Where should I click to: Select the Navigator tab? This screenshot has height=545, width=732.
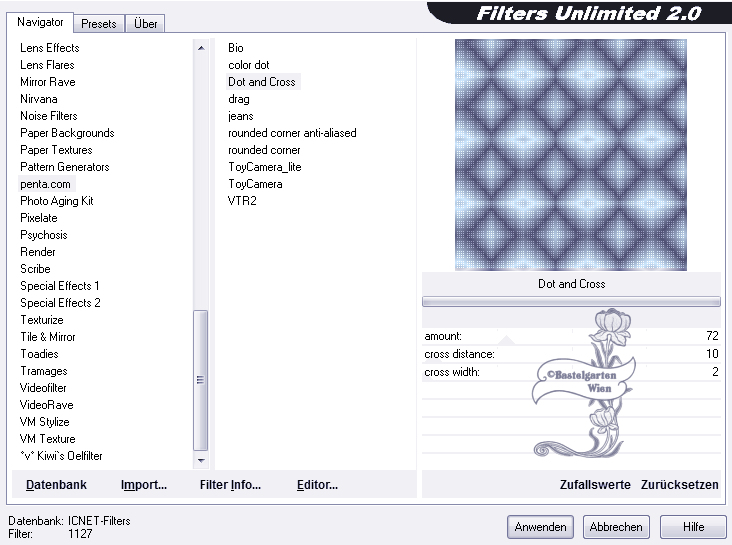point(40,22)
